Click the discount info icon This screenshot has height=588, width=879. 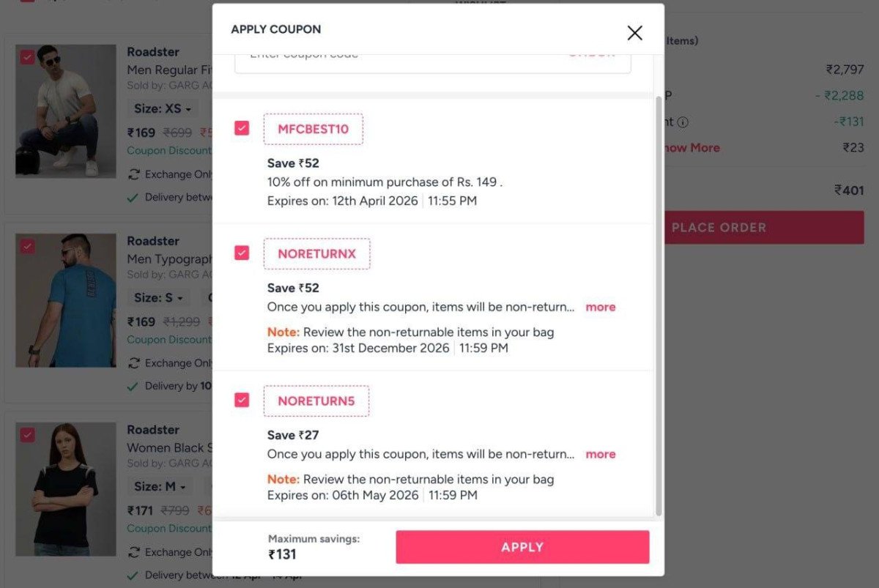click(x=683, y=122)
